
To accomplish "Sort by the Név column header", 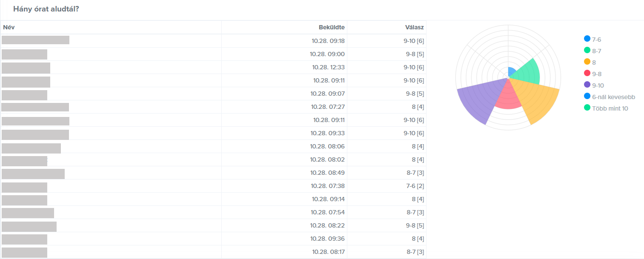I will (9, 28).
